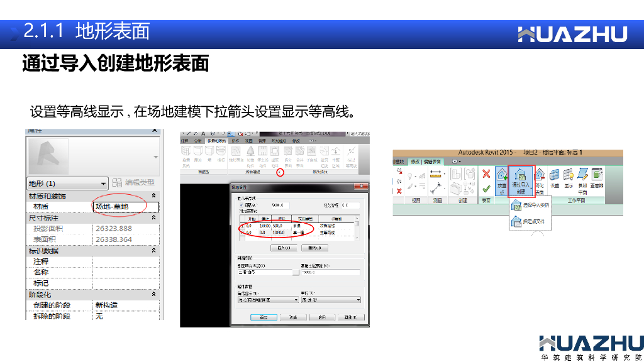Screen dimensions: 644x362
Task: Click the 取消 Cancel button in dialog
Action: 293,317
